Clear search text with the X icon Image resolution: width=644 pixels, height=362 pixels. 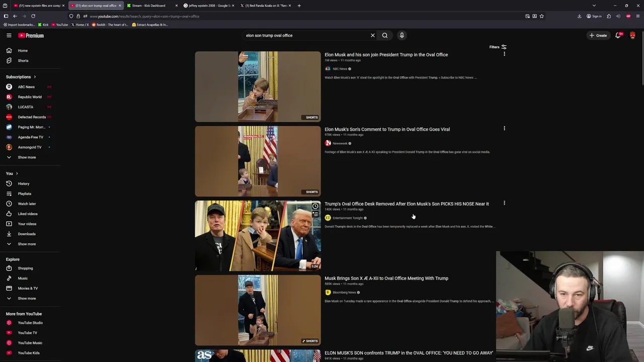[x=373, y=35]
